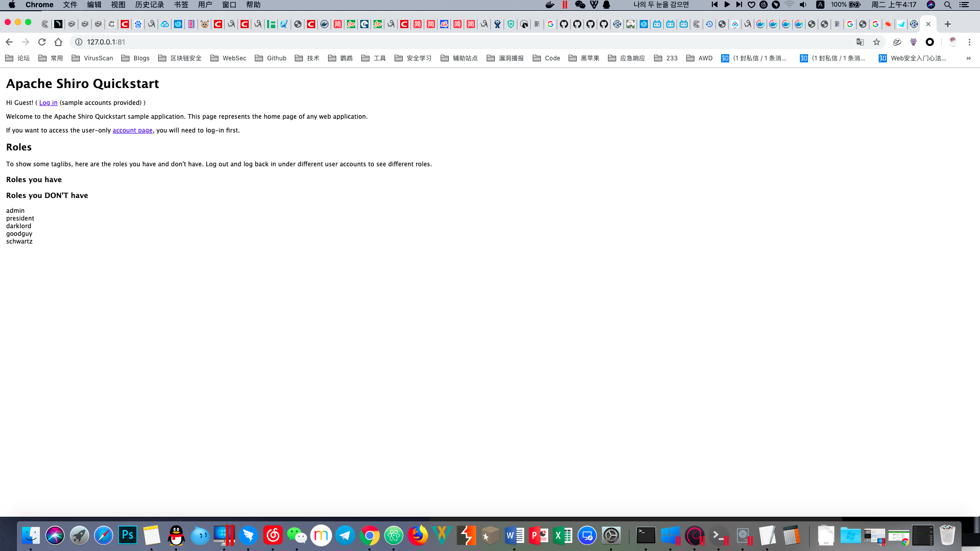The height and width of the screenshot is (551, 980).
Task: Go forward one page
Action: tap(26, 42)
